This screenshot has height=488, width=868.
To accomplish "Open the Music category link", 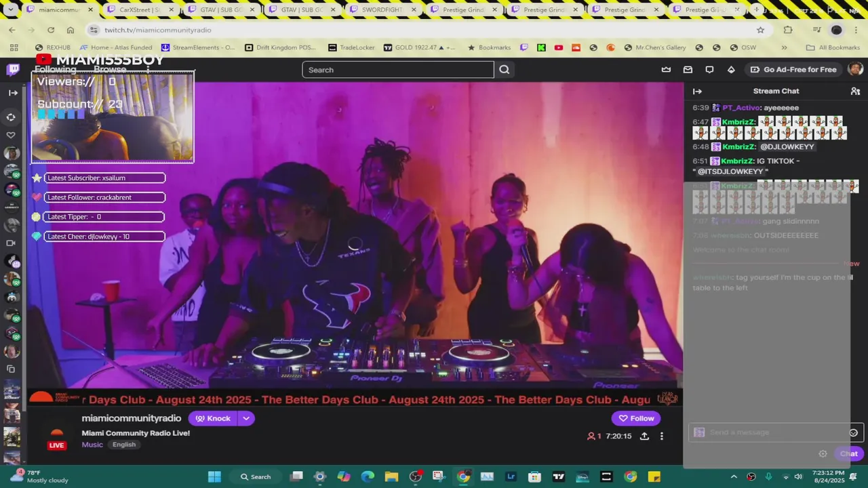I will [x=92, y=445].
